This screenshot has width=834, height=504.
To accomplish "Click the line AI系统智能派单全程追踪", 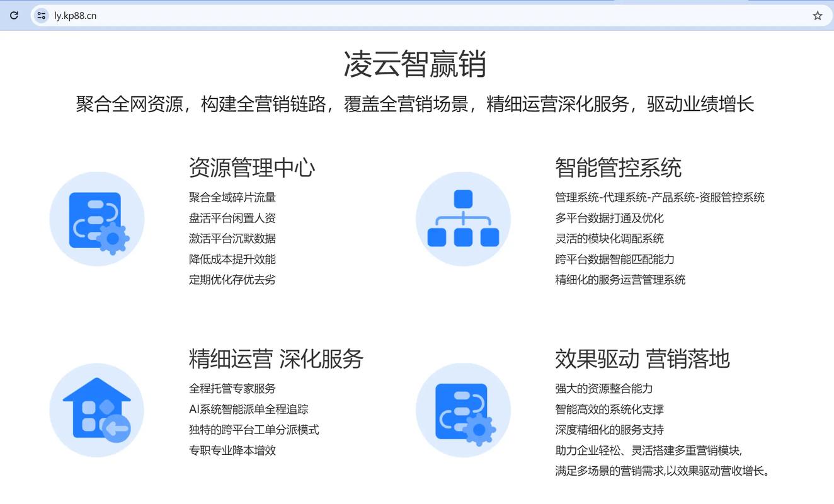I will pos(249,409).
